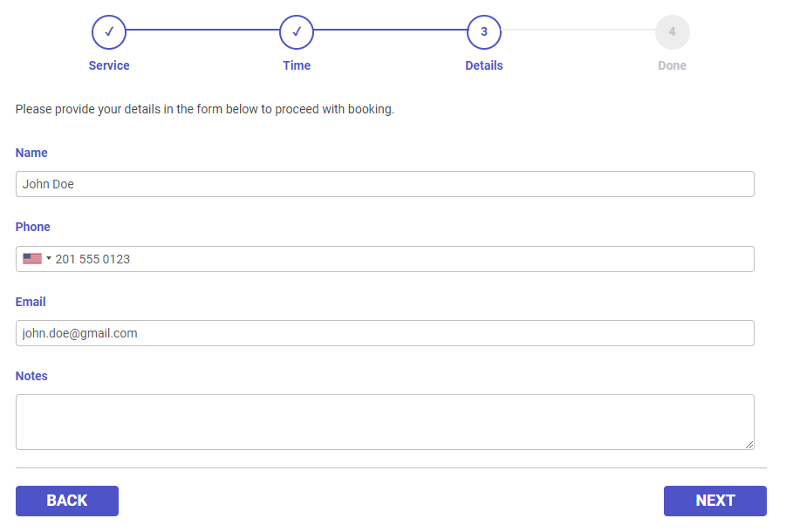Go to the Service step label
The image size is (786, 532).
tap(109, 65)
